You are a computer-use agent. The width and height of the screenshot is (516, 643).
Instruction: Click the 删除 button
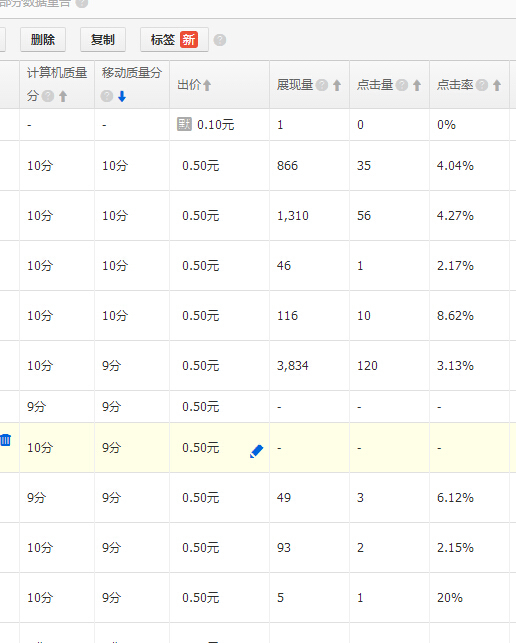[43, 40]
